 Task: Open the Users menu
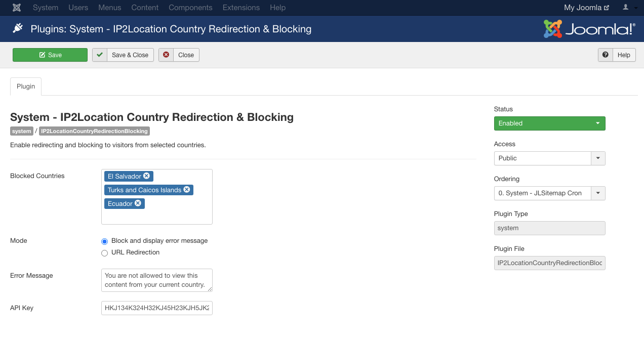pos(78,8)
